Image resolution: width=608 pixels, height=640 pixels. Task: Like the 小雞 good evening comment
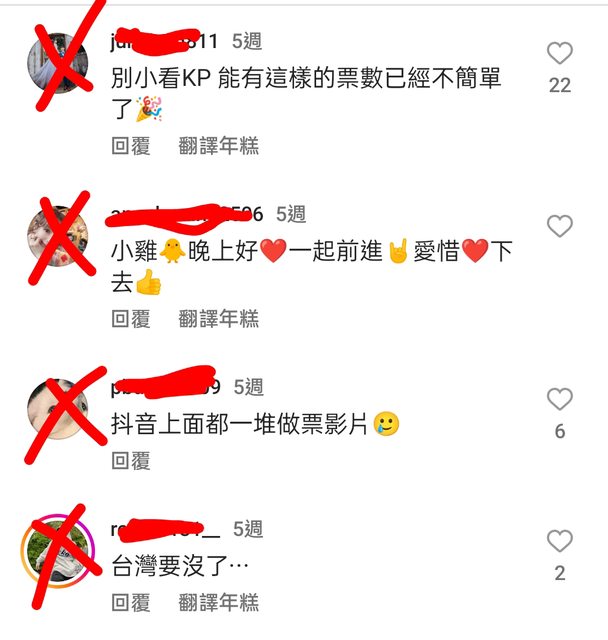click(559, 226)
